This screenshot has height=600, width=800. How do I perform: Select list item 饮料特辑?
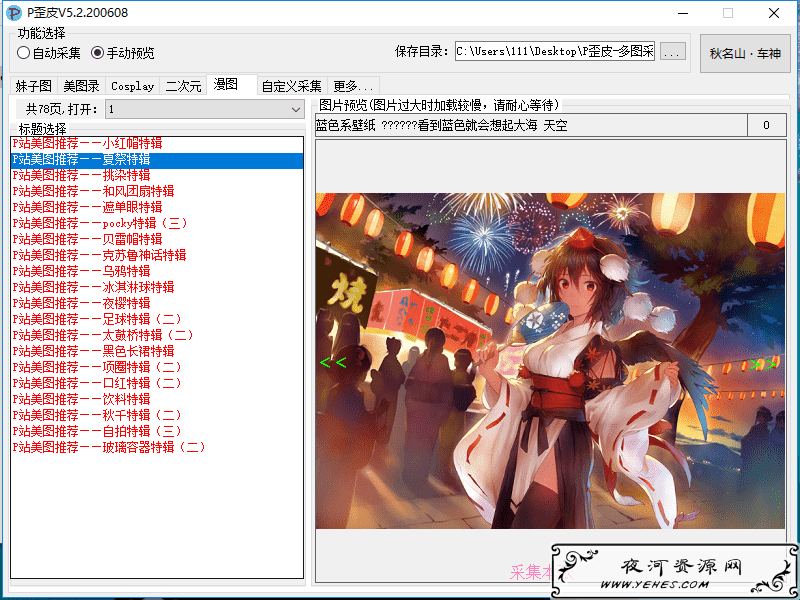coord(157,399)
